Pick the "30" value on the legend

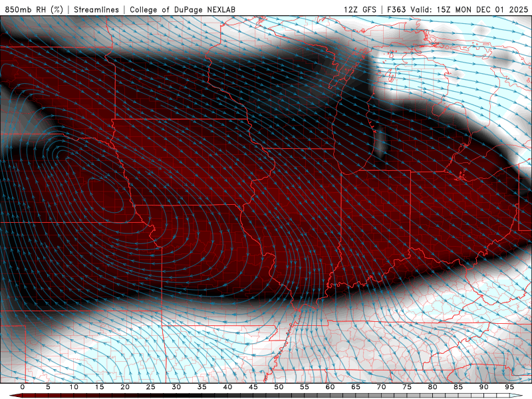[176, 387]
